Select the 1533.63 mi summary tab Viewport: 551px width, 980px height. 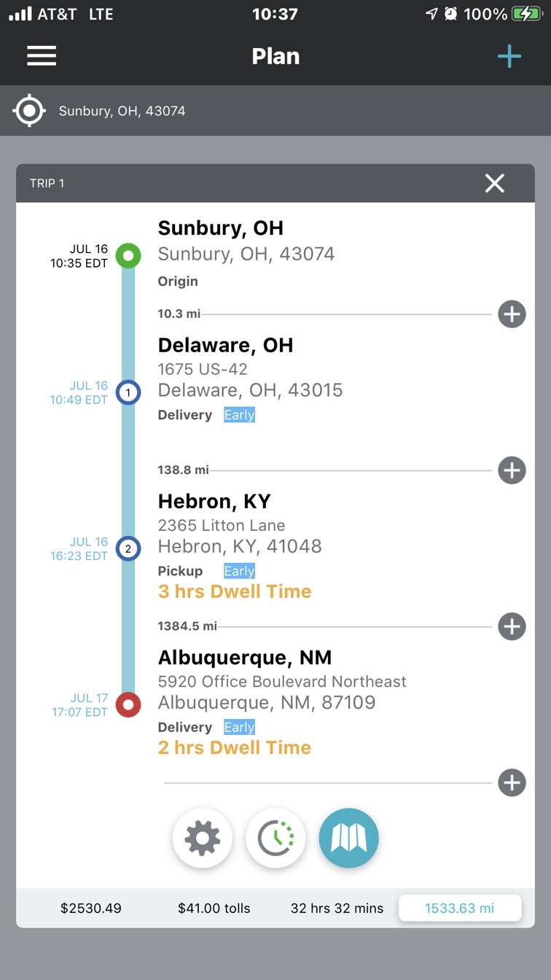[x=459, y=908]
